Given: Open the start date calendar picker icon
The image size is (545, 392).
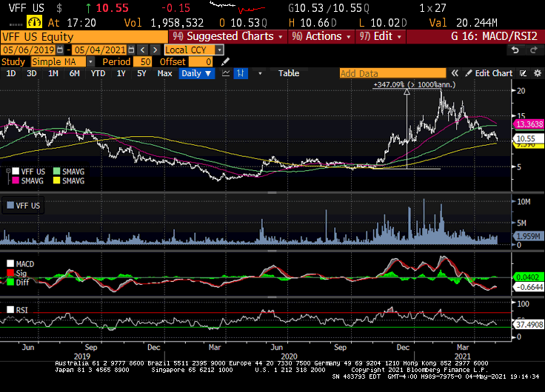Looking at the screenshot, I should 60,50.
